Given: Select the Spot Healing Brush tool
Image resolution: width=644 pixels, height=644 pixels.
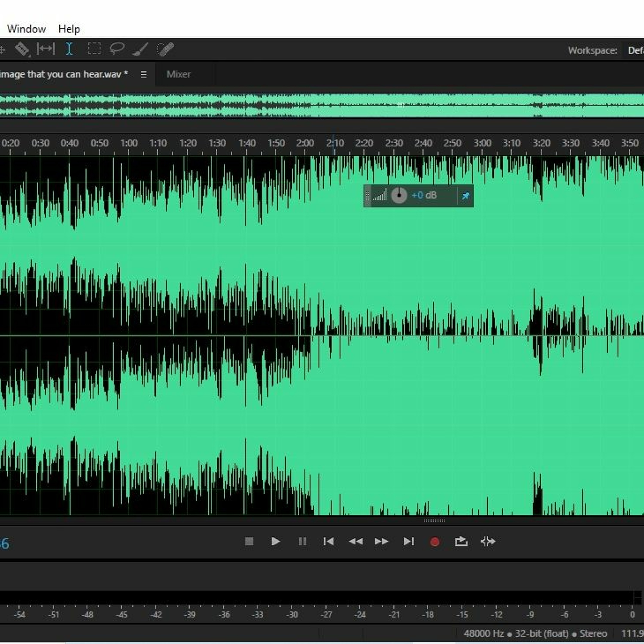Looking at the screenshot, I should tap(165, 49).
